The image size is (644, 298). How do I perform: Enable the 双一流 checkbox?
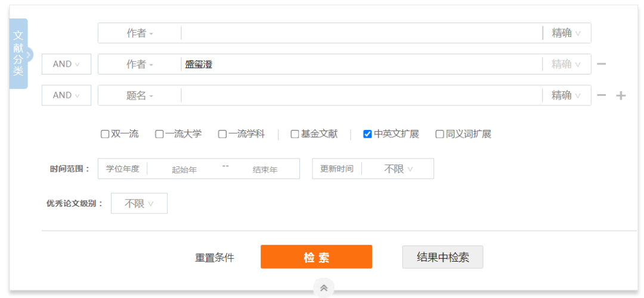point(105,135)
